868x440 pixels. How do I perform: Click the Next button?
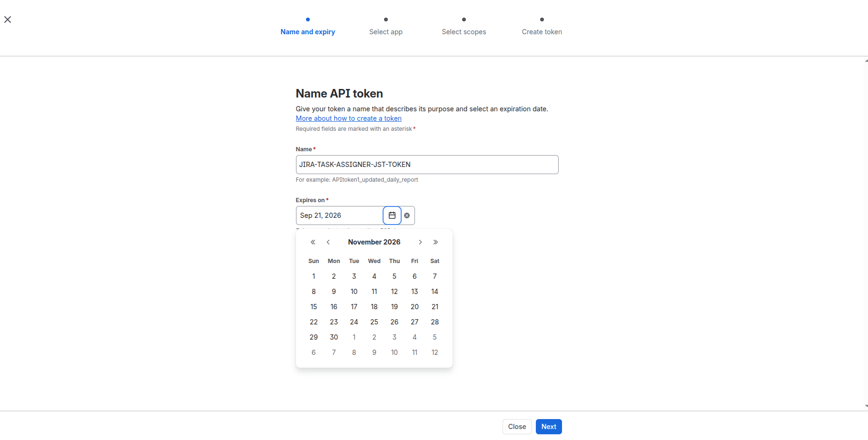(549, 427)
